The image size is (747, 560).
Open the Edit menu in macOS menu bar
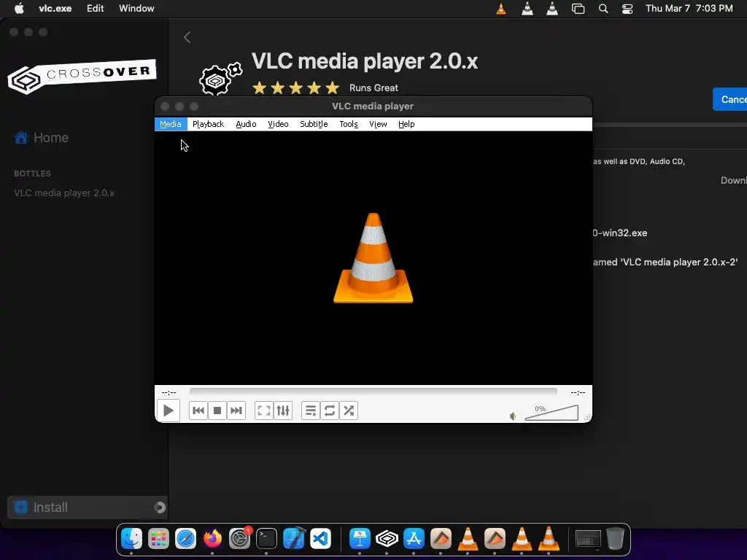(x=96, y=8)
